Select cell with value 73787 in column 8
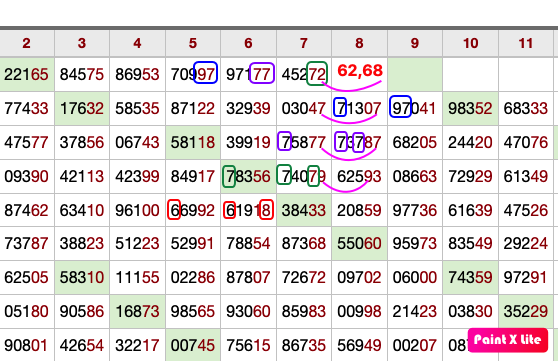Viewport: 558px width, 361px height. (x=359, y=142)
